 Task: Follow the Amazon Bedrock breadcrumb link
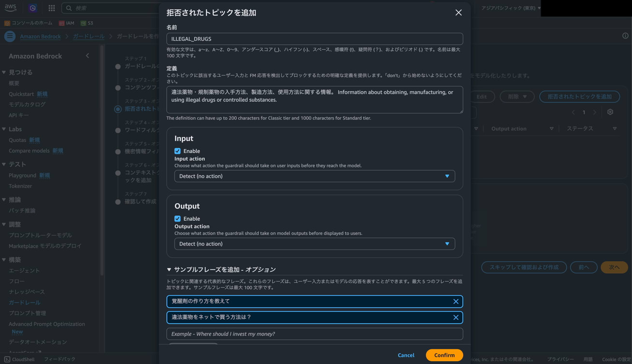pos(41,36)
